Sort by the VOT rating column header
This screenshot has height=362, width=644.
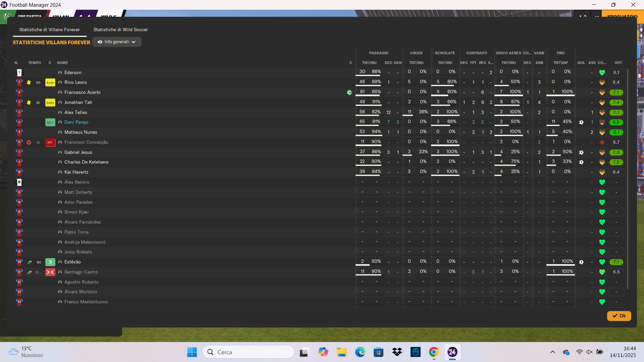coord(618,63)
